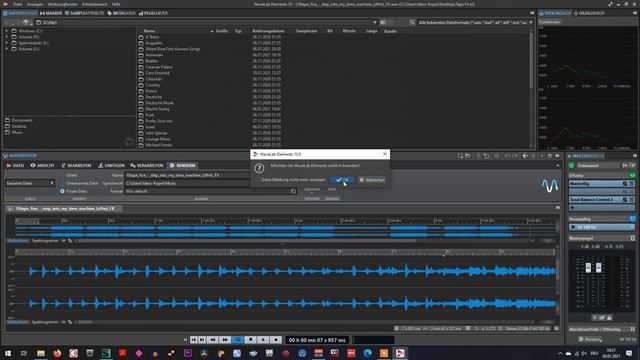Image resolution: width=640 pixels, height=360 pixels.
Task: Open the format settings icon in Format field
Action: coord(293,191)
